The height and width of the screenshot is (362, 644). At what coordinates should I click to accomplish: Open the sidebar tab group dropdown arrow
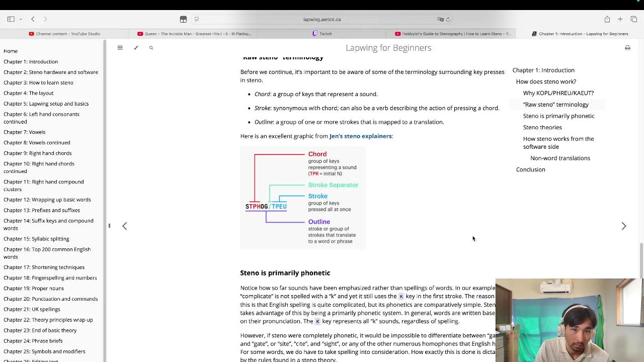tap(21, 19)
